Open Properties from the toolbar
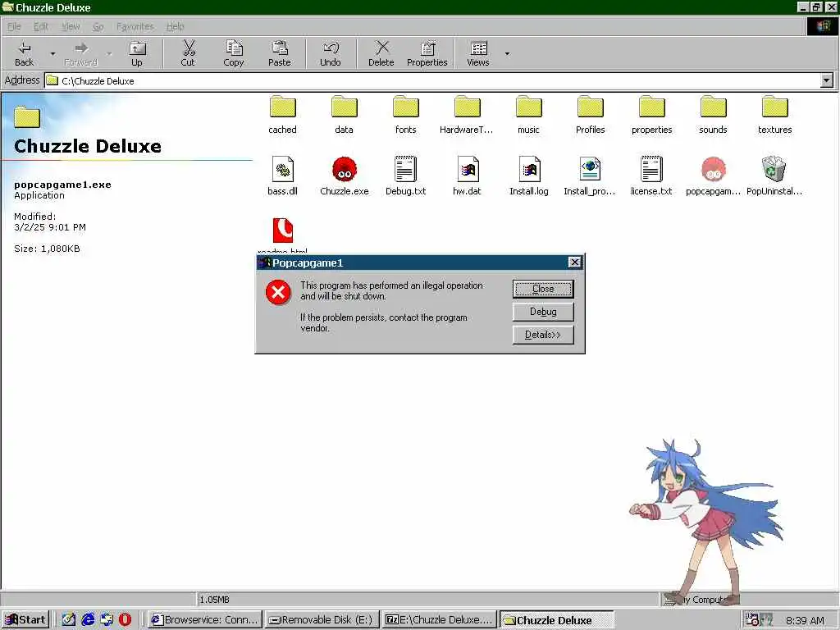The width and height of the screenshot is (840, 630). (x=427, y=53)
